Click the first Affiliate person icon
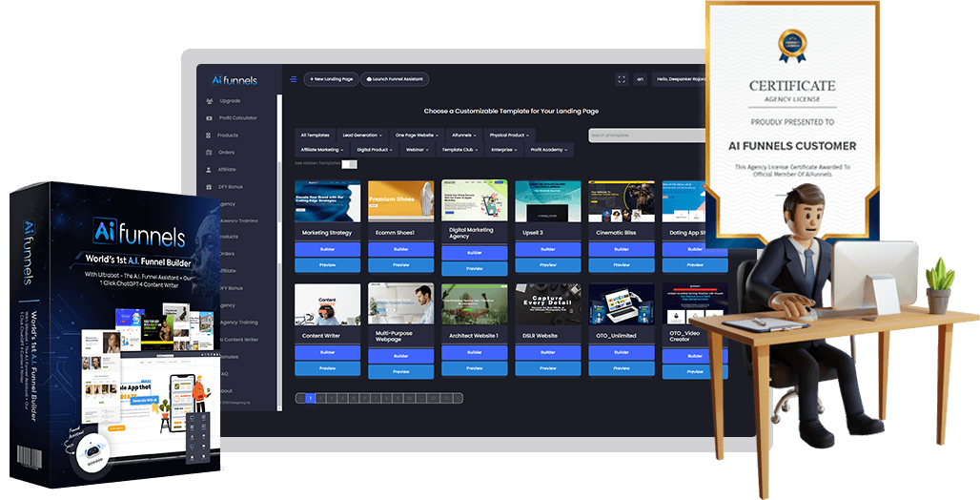980x500 pixels. coord(208,170)
